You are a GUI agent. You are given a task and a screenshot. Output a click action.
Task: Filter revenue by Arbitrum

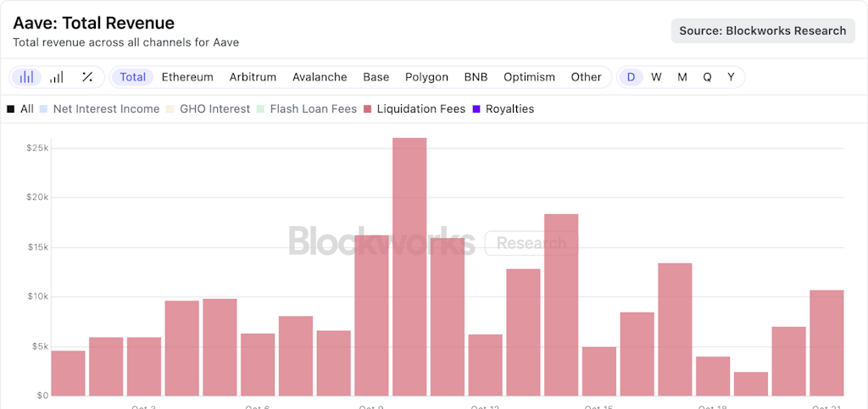coord(253,77)
